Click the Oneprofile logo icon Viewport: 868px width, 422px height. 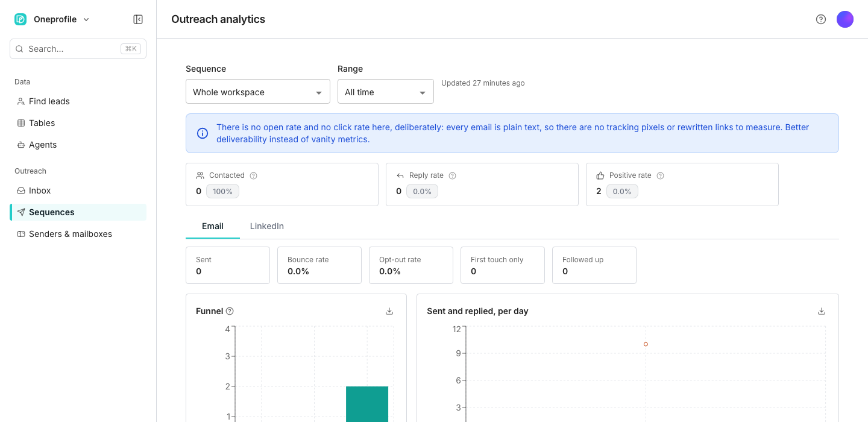click(x=20, y=19)
